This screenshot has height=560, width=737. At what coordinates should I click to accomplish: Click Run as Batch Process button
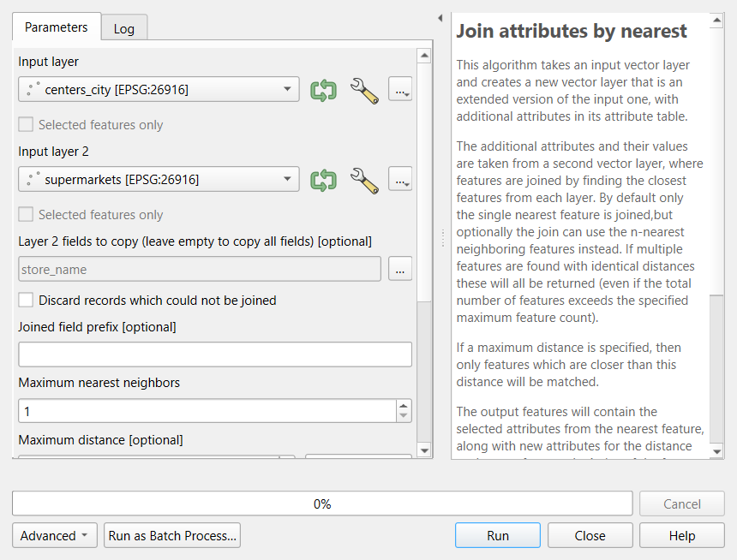click(x=172, y=535)
